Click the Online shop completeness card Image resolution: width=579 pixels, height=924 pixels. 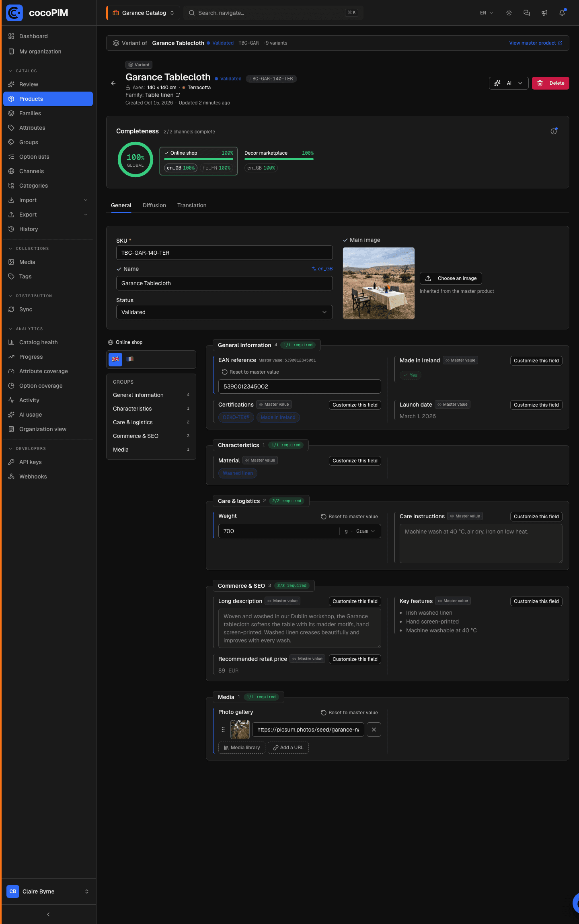(199, 161)
